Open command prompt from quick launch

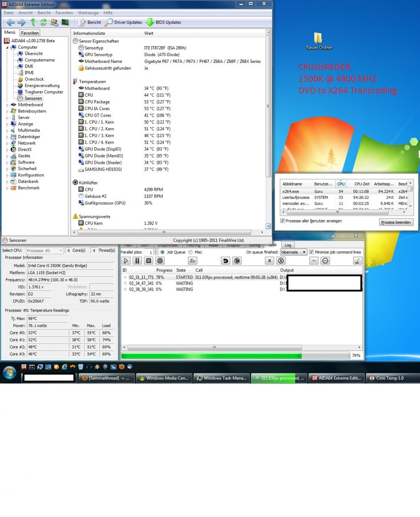[x=32, y=367]
